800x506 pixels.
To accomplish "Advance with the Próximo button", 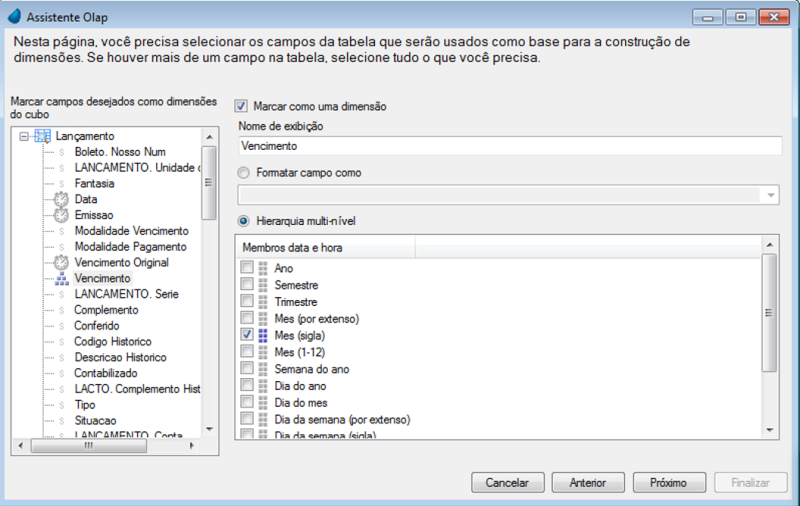I will [x=669, y=483].
